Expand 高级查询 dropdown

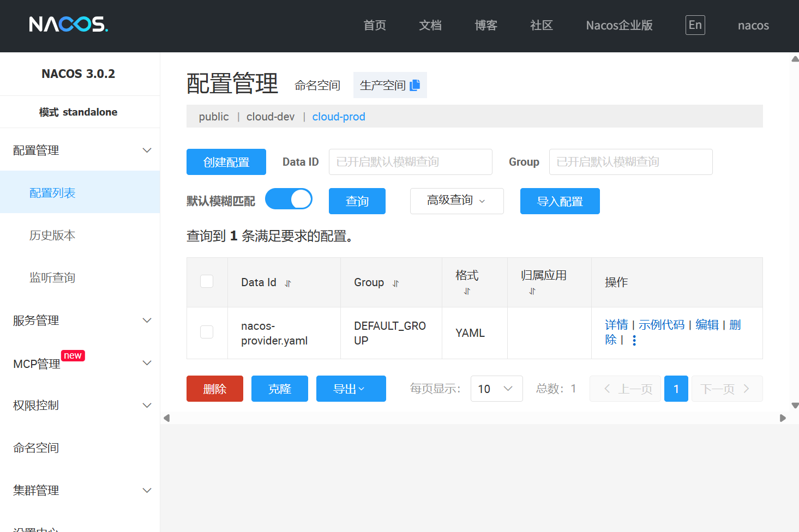(457, 201)
